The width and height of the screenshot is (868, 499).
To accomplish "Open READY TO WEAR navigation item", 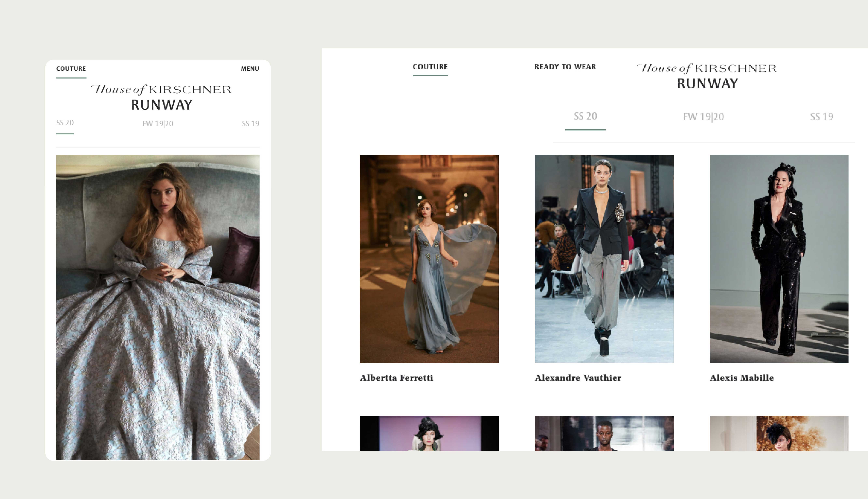I will [565, 67].
